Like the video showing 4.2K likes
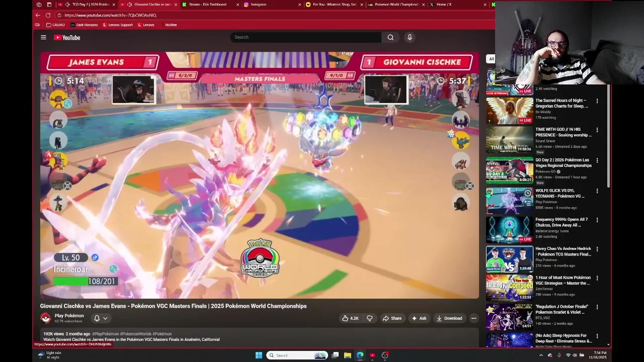The height and width of the screenshot is (362, 644). click(x=350, y=318)
